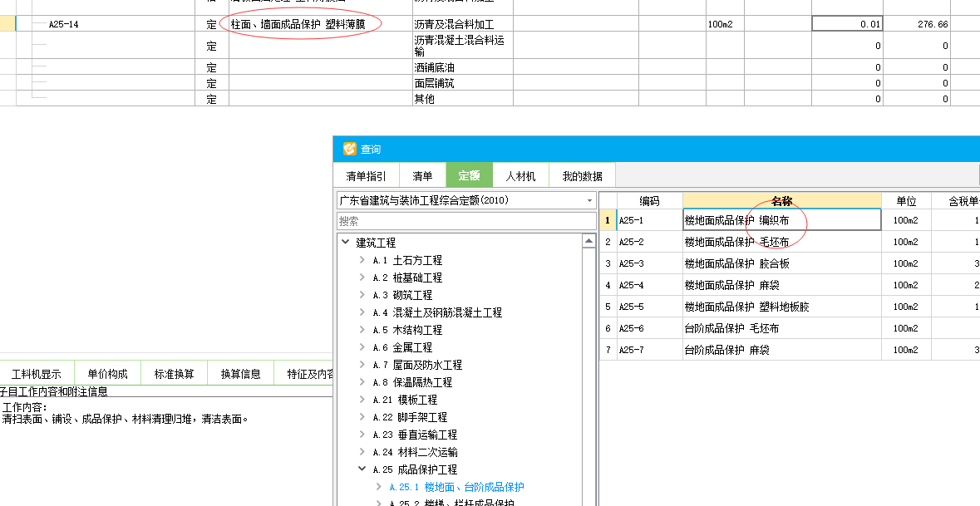Open the 工料机显示 tab
The image size is (980, 506).
(37, 374)
